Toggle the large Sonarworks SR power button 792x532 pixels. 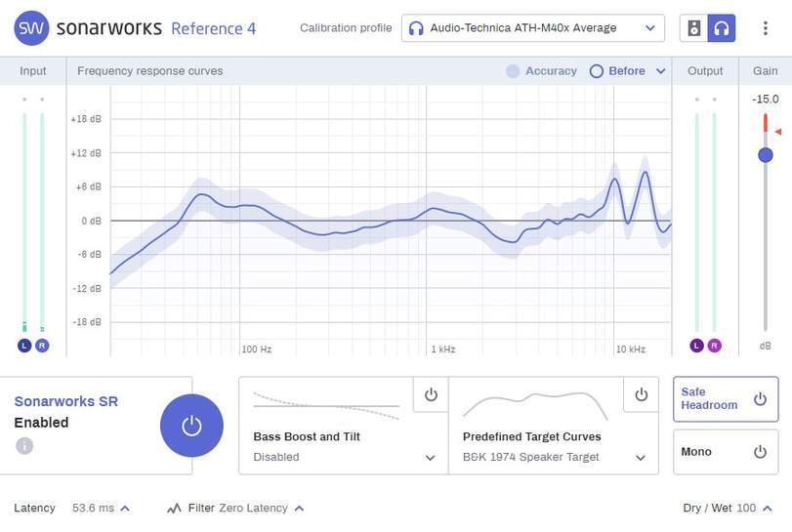coord(191,426)
